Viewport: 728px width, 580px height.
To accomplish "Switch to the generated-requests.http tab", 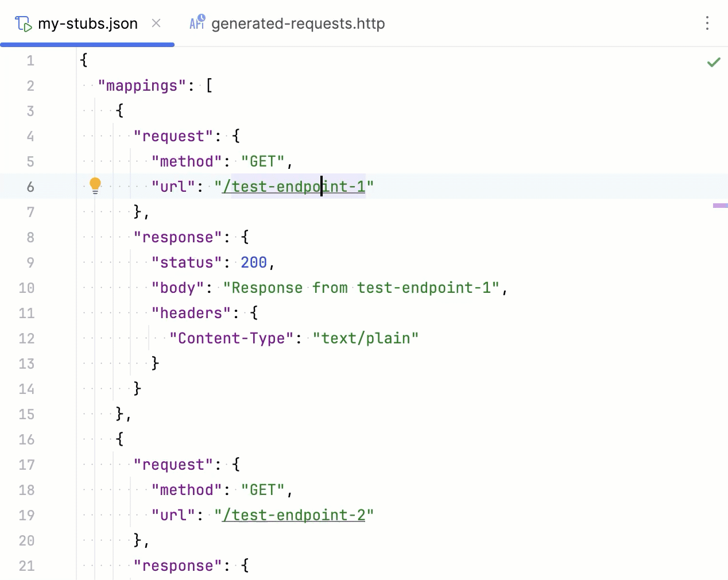I will [297, 23].
